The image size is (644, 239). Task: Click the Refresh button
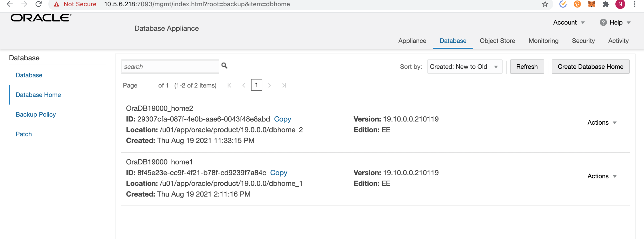click(x=527, y=67)
